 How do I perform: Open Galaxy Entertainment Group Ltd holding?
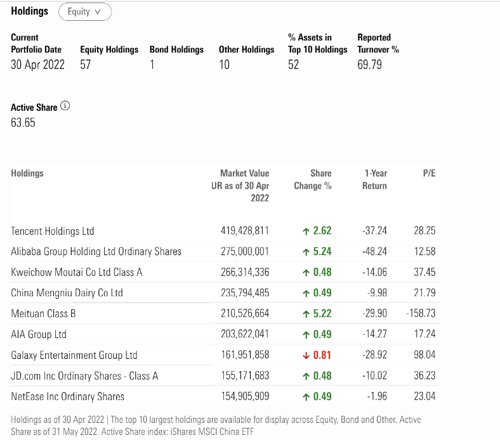pyautogui.click(x=74, y=355)
